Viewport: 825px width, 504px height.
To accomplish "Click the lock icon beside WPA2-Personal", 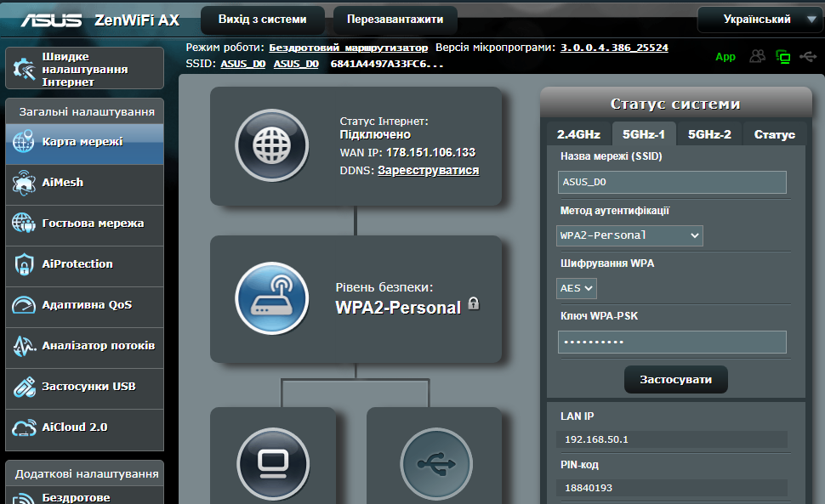I will tap(474, 303).
